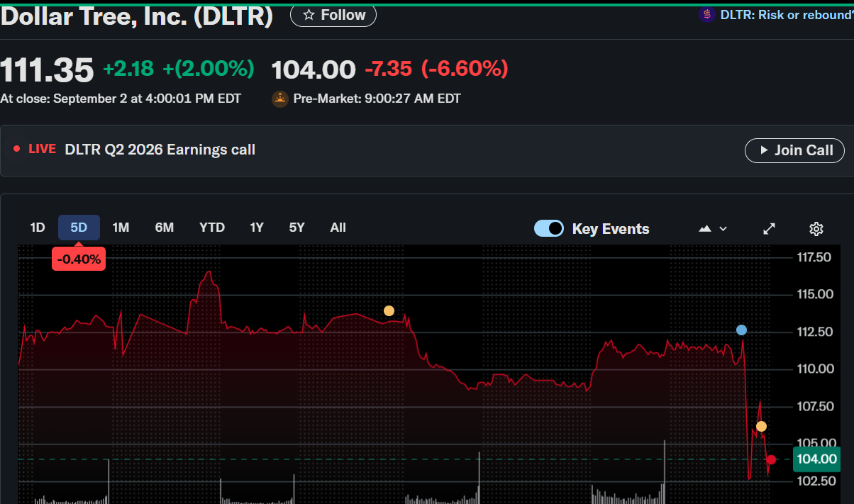854x504 pixels.
Task: Show the 5Y chart range
Action: click(296, 228)
